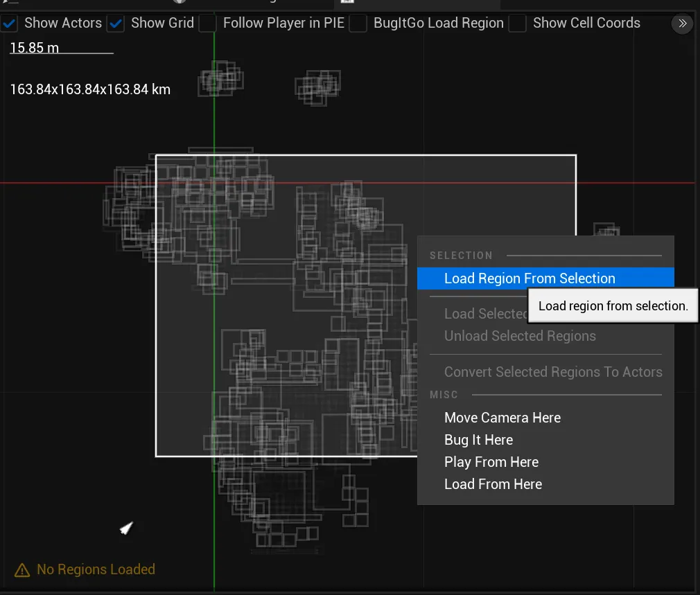700x595 pixels.
Task: Click the warning triangle icon next to No Regions Loaded
Action: click(x=24, y=569)
